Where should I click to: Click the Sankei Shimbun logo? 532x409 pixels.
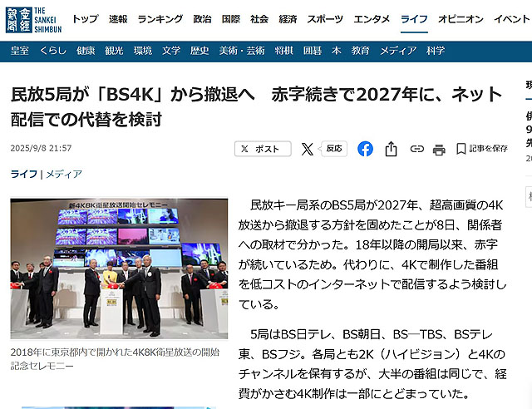(x=33, y=20)
